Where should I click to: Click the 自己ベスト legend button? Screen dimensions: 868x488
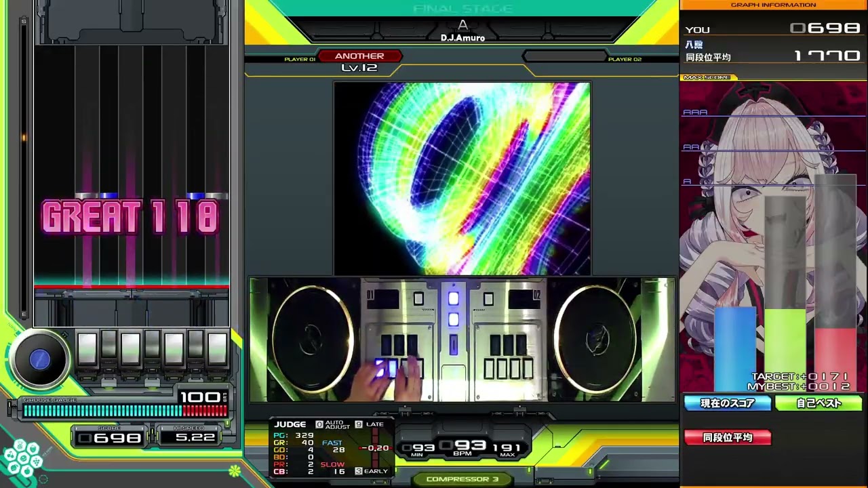[818, 403]
